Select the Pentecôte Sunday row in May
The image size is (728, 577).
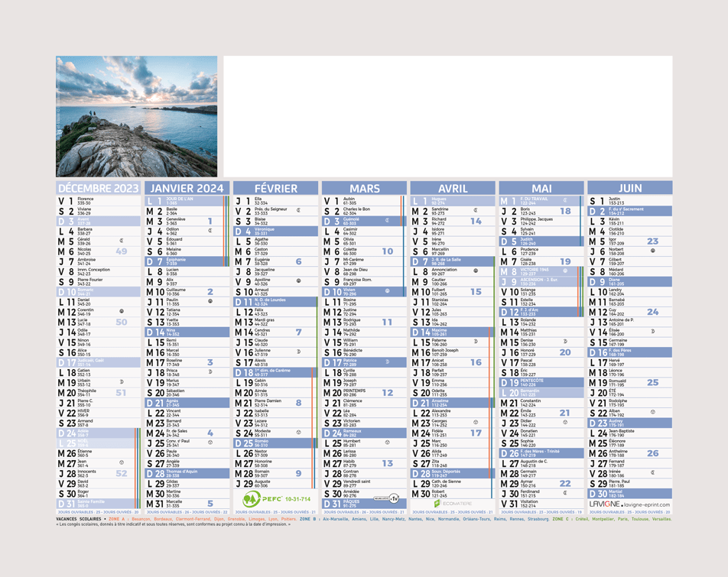coord(538,381)
